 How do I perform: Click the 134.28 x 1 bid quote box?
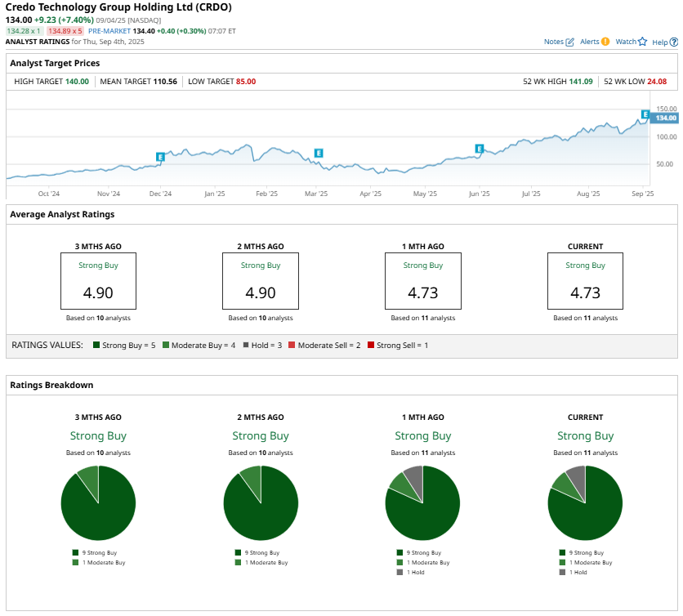pos(24,31)
